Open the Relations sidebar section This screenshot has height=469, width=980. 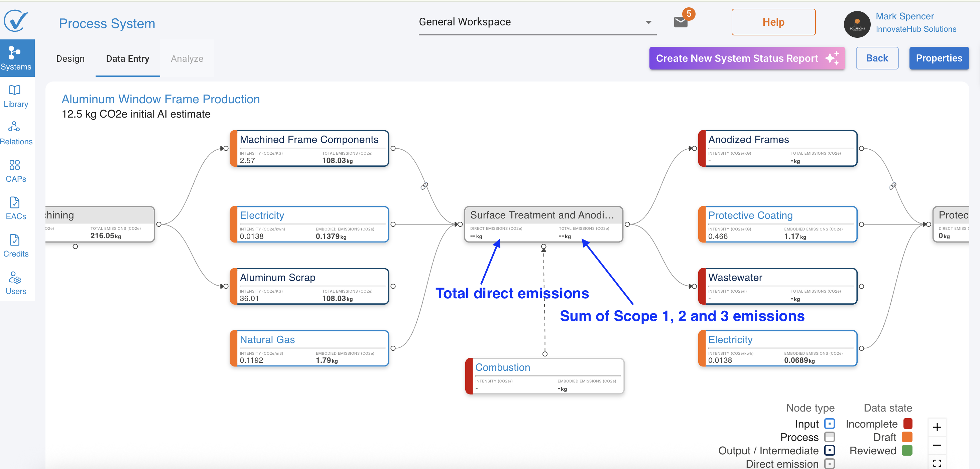[x=16, y=133]
